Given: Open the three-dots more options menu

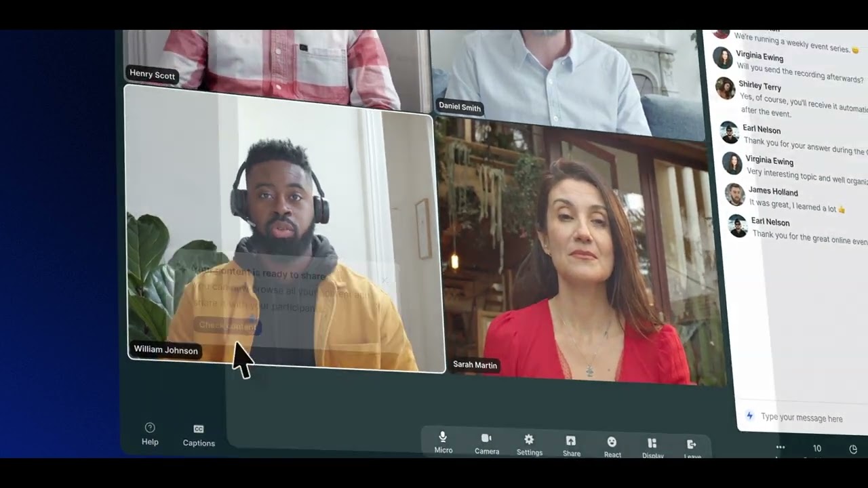Looking at the screenshot, I should pos(781,447).
